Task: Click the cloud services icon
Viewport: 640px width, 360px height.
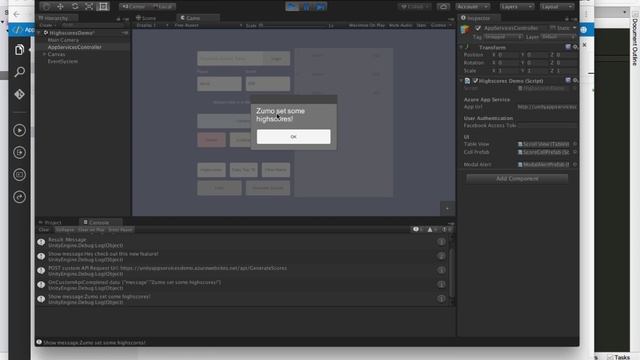Action: (443, 7)
